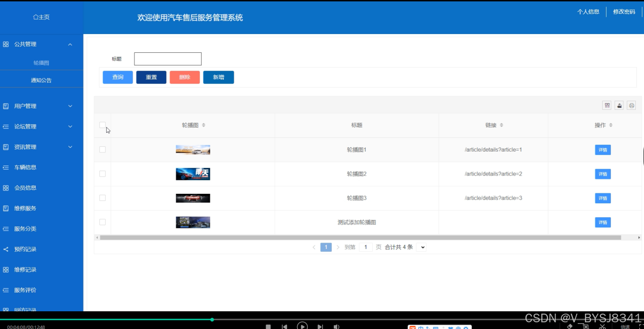Open the page size dropdown
The height and width of the screenshot is (329, 644).
(421, 247)
